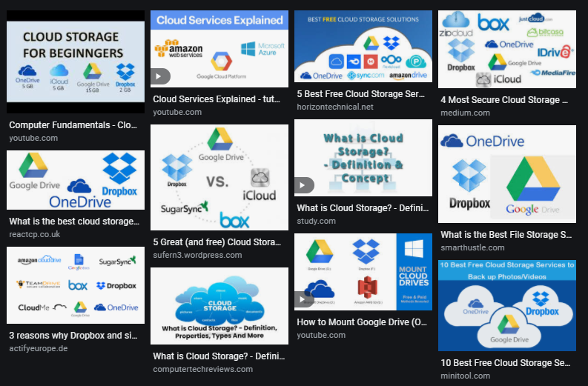
Task: Open the 'Cloud Storage for Beginners' thumbnail
Action: point(76,61)
